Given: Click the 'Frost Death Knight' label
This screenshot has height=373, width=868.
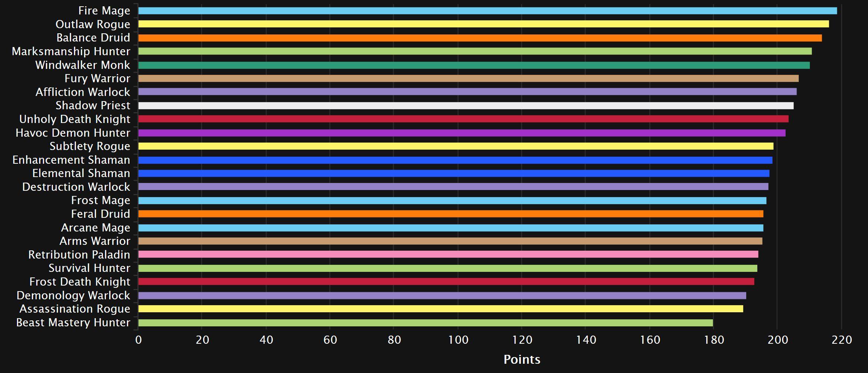Looking at the screenshot, I should coord(80,282).
